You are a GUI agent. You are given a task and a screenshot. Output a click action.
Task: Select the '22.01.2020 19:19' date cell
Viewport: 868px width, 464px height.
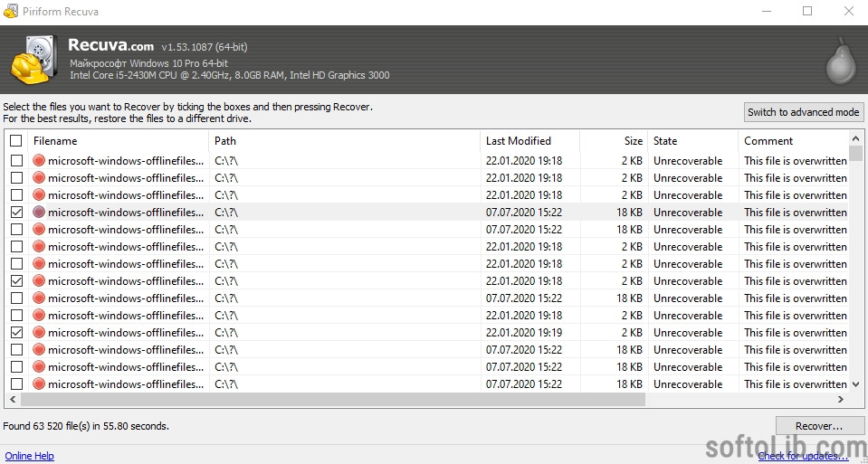(524, 332)
